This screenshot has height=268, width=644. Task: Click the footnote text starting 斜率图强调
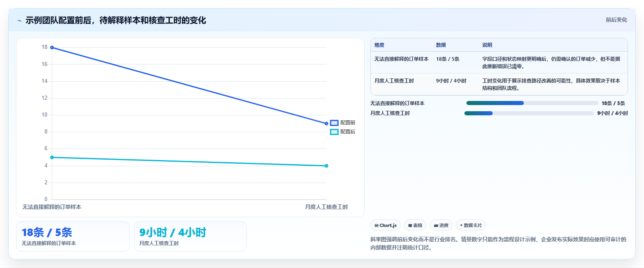(498, 243)
